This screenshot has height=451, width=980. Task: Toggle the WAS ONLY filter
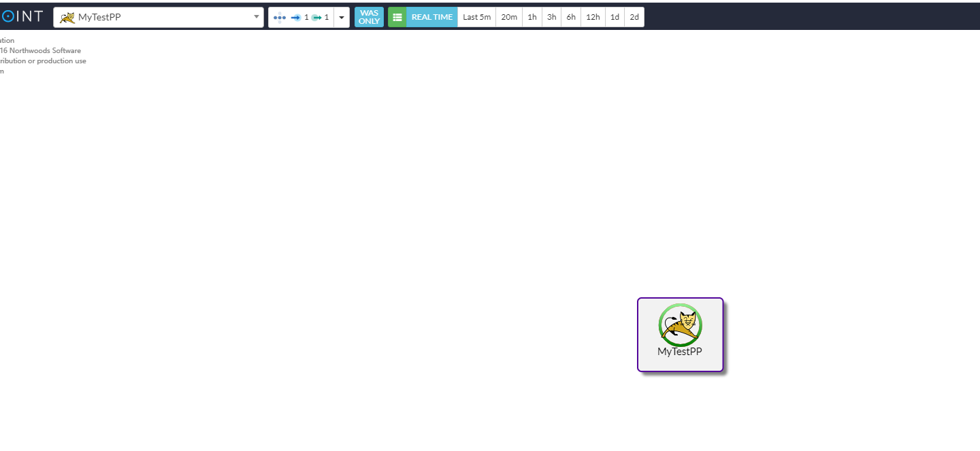369,18
